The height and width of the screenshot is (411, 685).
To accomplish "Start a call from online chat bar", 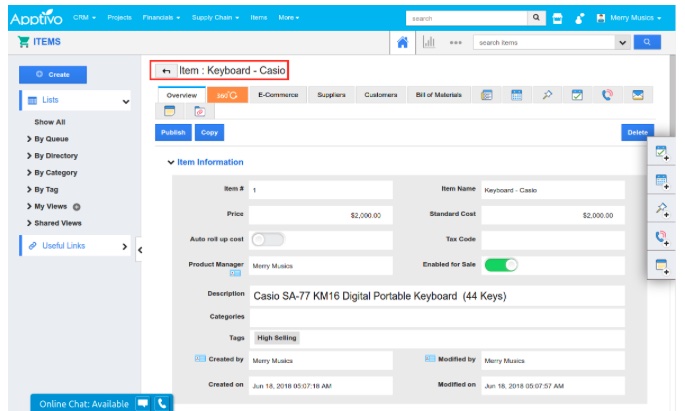I will point(162,404).
